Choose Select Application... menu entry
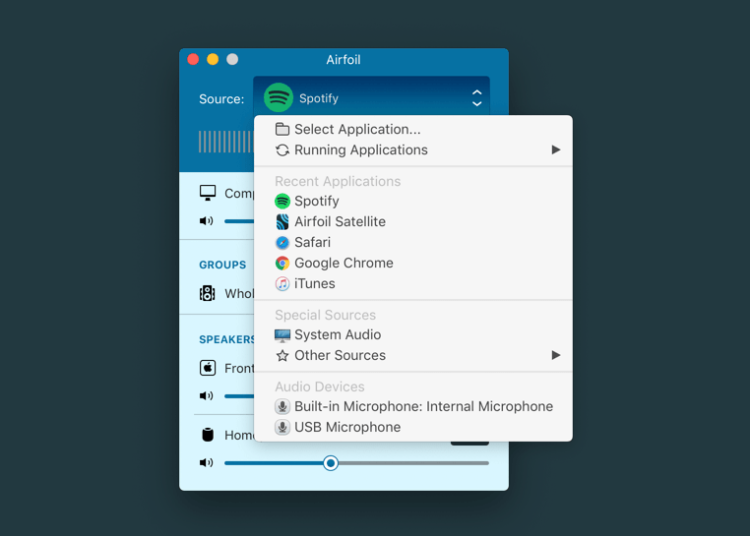The height and width of the screenshot is (536, 750). click(x=357, y=129)
